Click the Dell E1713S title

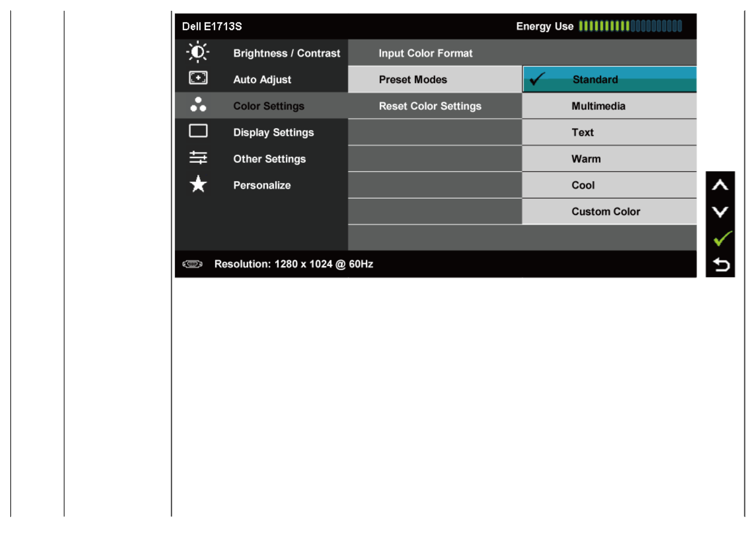pyautogui.click(x=212, y=26)
